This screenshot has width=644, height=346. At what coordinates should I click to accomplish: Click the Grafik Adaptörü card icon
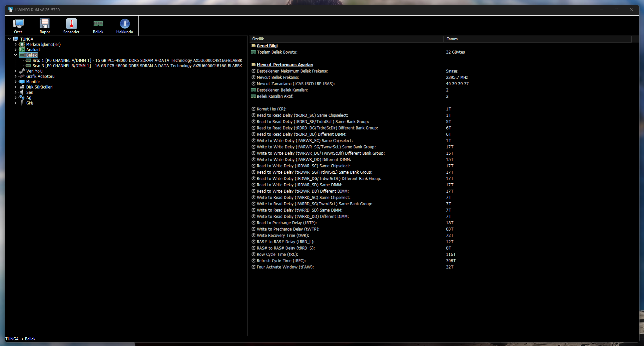click(x=22, y=76)
